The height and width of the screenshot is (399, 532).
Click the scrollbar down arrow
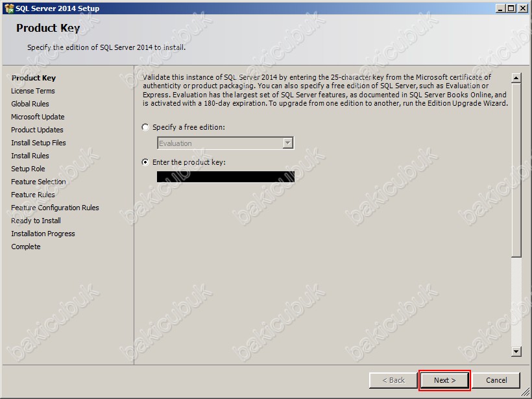pyautogui.click(x=516, y=352)
